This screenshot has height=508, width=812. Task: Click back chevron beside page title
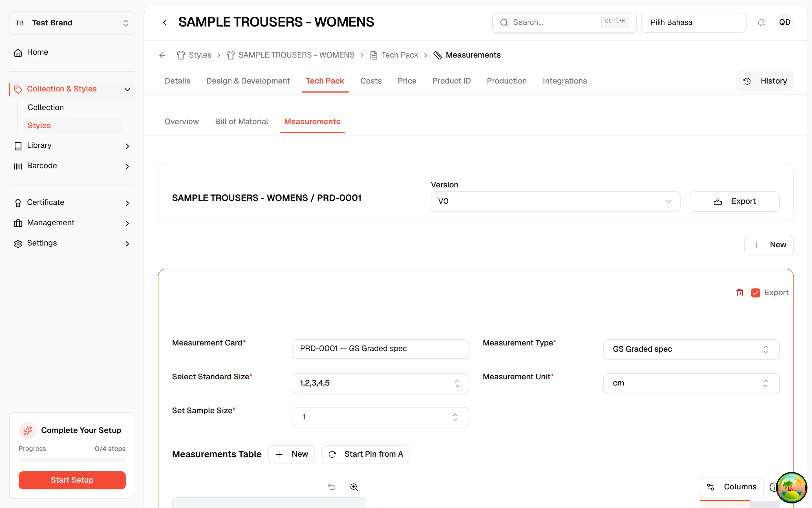165,23
